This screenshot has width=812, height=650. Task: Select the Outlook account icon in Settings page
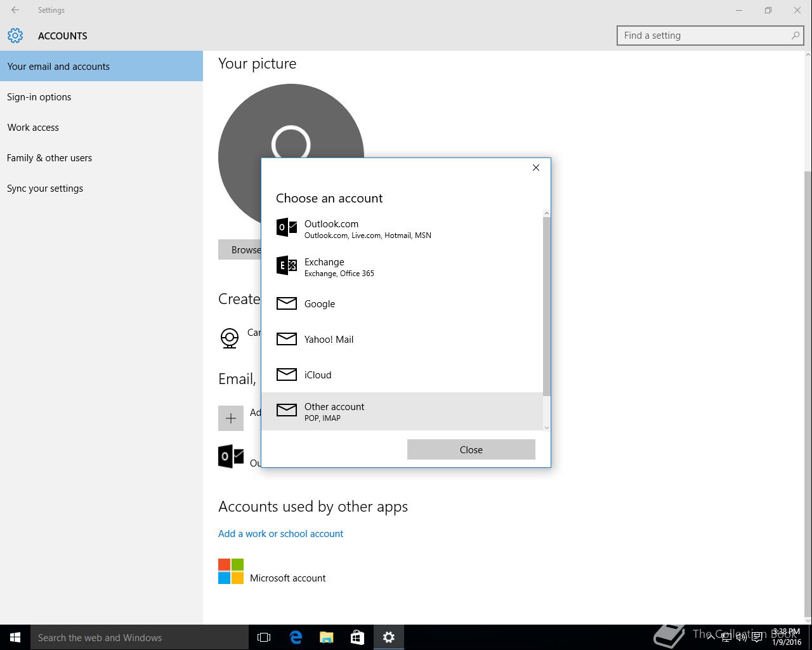point(231,456)
